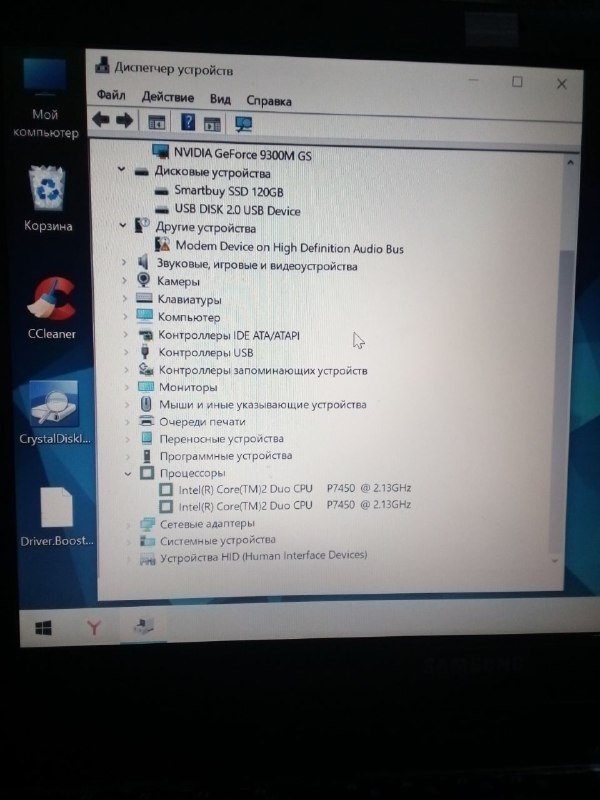The width and height of the screenshot is (600, 800).
Task: Select the Smartbuy SSD 120GB drive icon
Action: click(162, 191)
